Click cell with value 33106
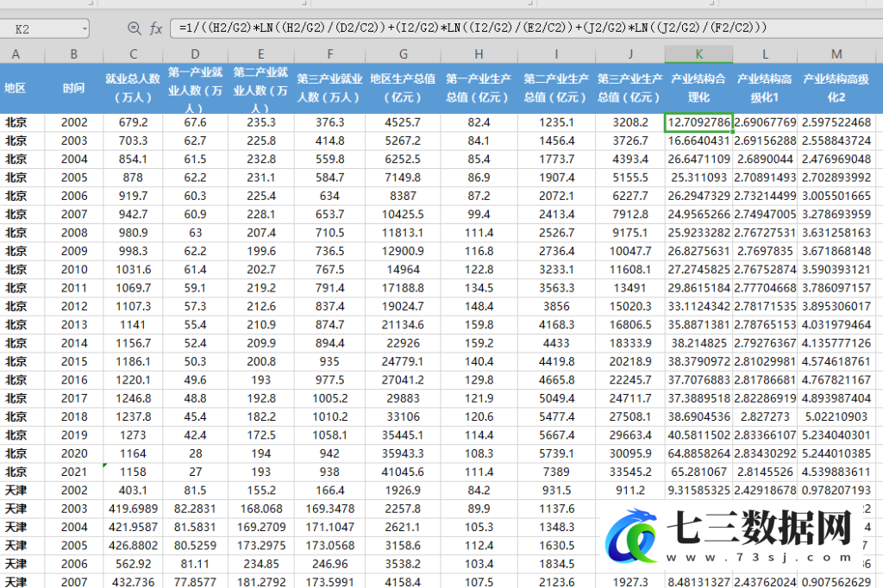The width and height of the screenshot is (883, 588). [403, 416]
